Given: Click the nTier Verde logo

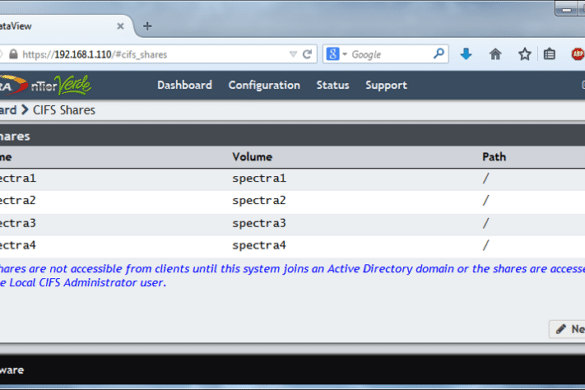Looking at the screenshot, I should pos(46,85).
